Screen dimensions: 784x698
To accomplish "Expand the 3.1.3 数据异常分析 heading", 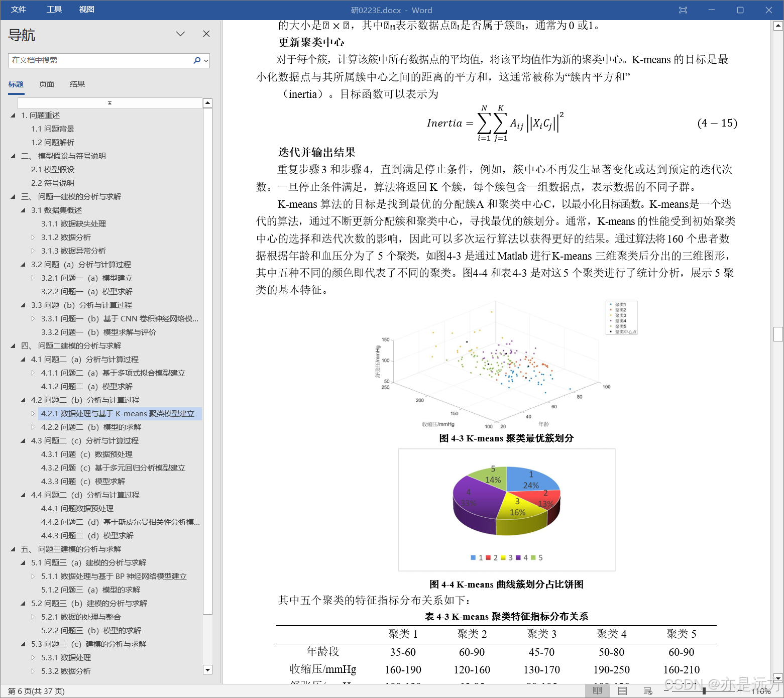I will pos(33,251).
